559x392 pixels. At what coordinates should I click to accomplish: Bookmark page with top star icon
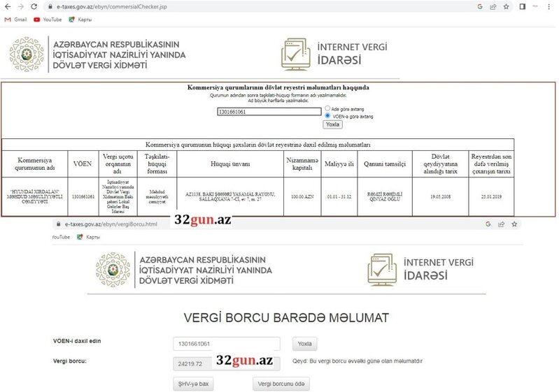[507, 6]
